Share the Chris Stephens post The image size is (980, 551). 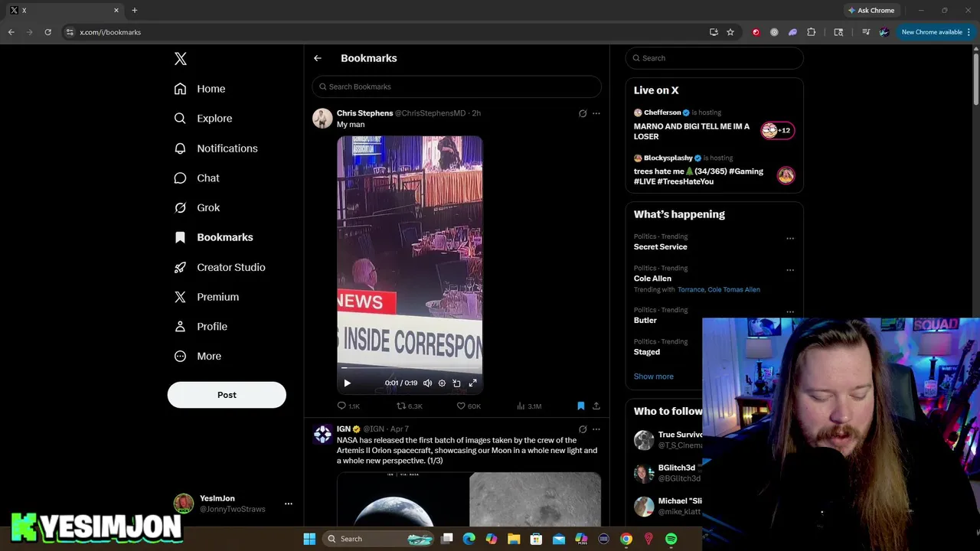tap(596, 406)
